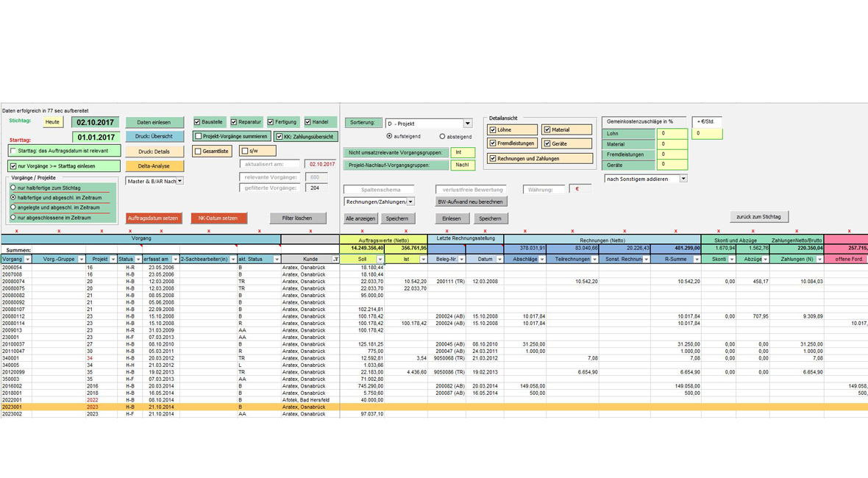Choose nur abgeschlossene im Zeitraum option
The height and width of the screenshot is (478, 868).
pyautogui.click(x=13, y=218)
